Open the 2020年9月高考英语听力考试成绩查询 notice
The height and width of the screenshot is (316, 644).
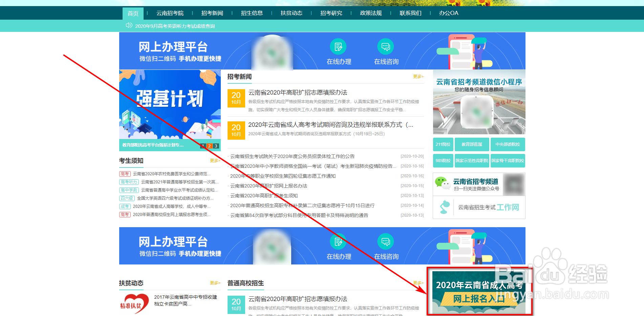(x=175, y=26)
